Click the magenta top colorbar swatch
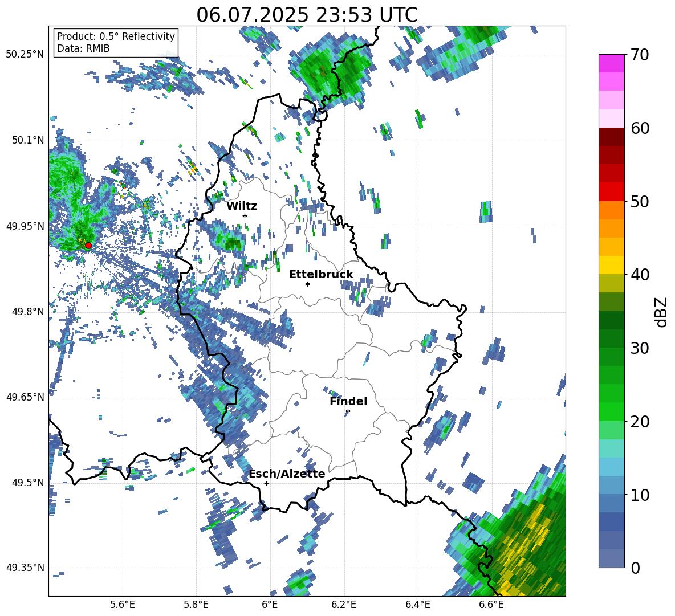 [611, 63]
